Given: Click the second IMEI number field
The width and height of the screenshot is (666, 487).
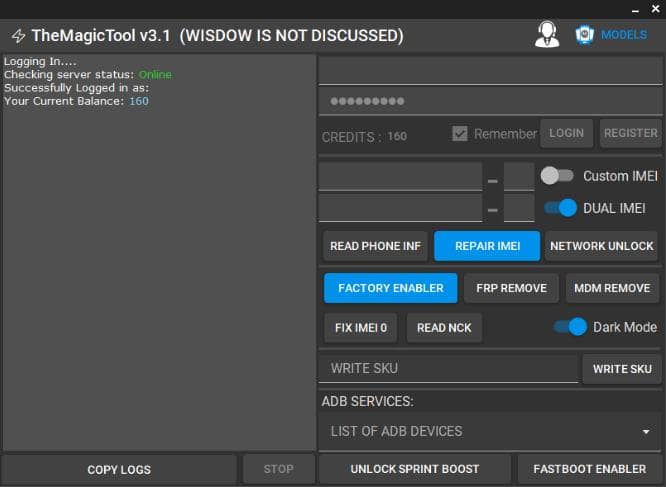Looking at the screenshot, I should tap(401, 208).
